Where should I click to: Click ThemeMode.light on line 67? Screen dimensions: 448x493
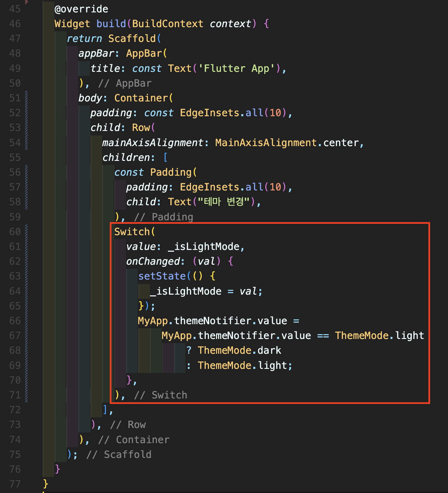pos(380,336)
